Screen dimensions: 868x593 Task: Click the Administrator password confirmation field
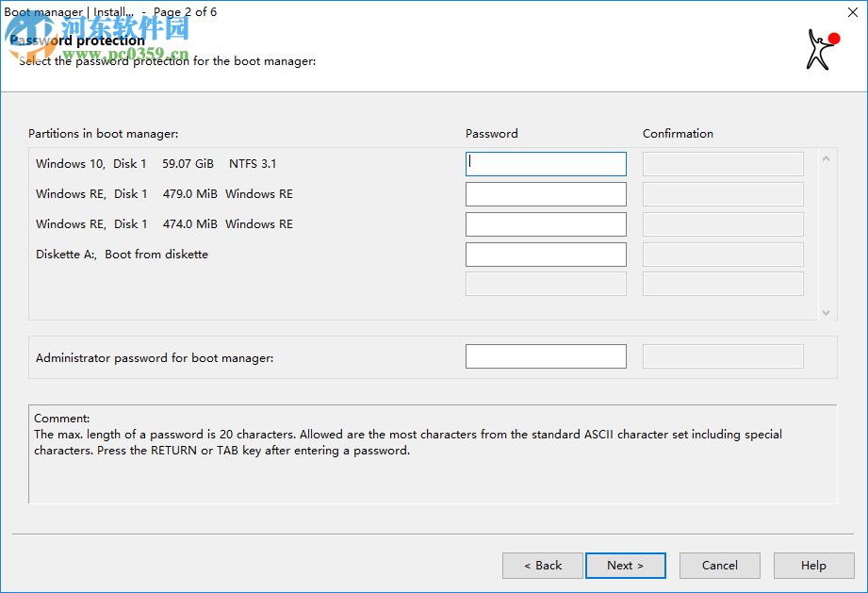(723, 356)
